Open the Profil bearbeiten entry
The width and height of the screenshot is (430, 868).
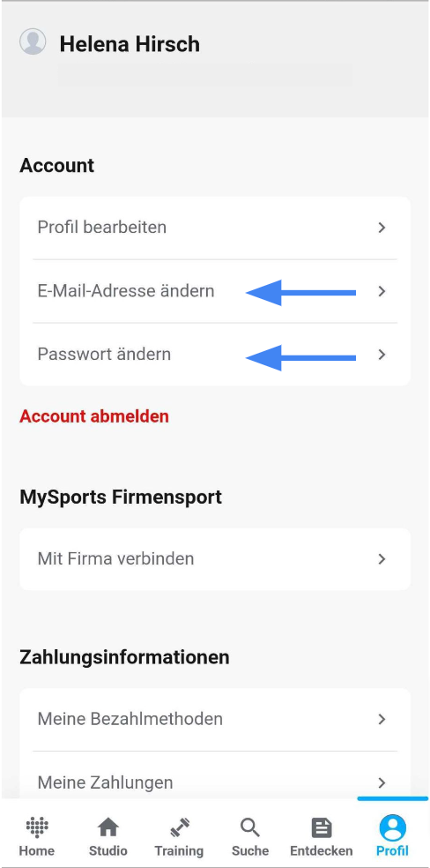click(215, 228)
